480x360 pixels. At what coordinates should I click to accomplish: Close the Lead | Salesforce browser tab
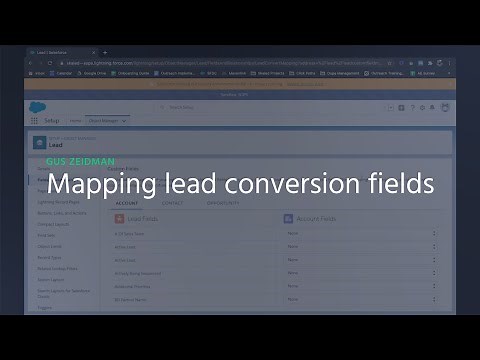94,52
